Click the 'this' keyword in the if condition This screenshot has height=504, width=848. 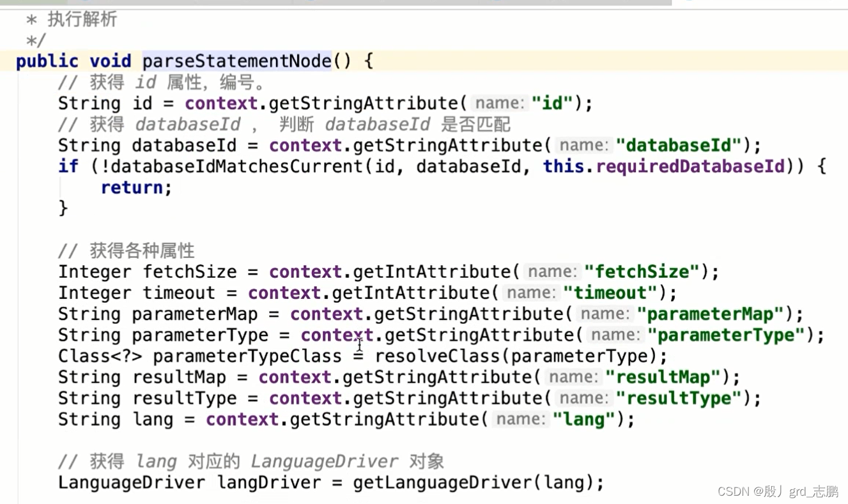pyautogui.click(x=563, y=166)
